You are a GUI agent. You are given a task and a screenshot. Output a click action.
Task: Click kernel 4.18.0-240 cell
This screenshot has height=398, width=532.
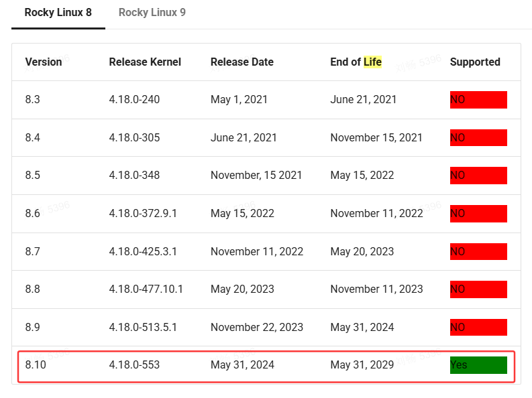pyautogui.click(x=134, y=99)
